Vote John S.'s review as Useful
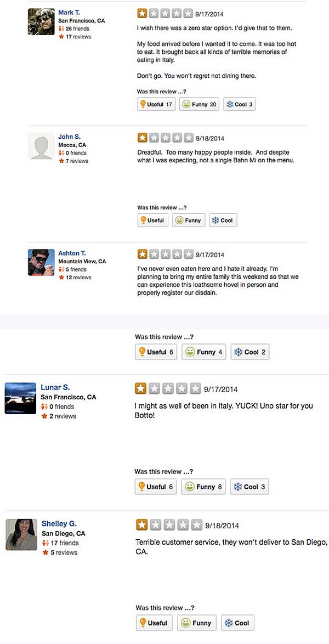The height and width of the screenshot is (644, 329). click(152, 220)
